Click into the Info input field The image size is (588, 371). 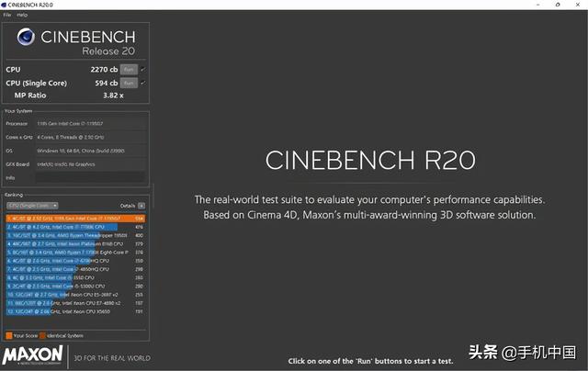point(90,177)
